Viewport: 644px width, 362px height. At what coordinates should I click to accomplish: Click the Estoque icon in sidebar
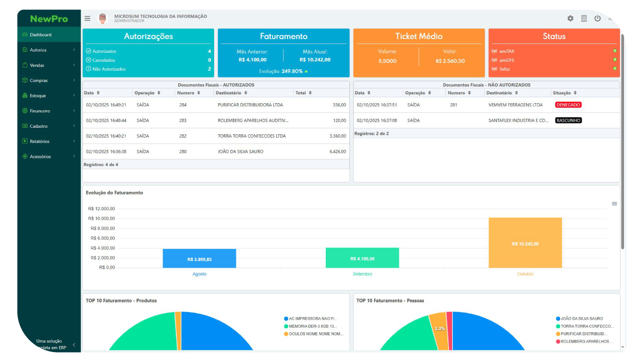point(25,96)
